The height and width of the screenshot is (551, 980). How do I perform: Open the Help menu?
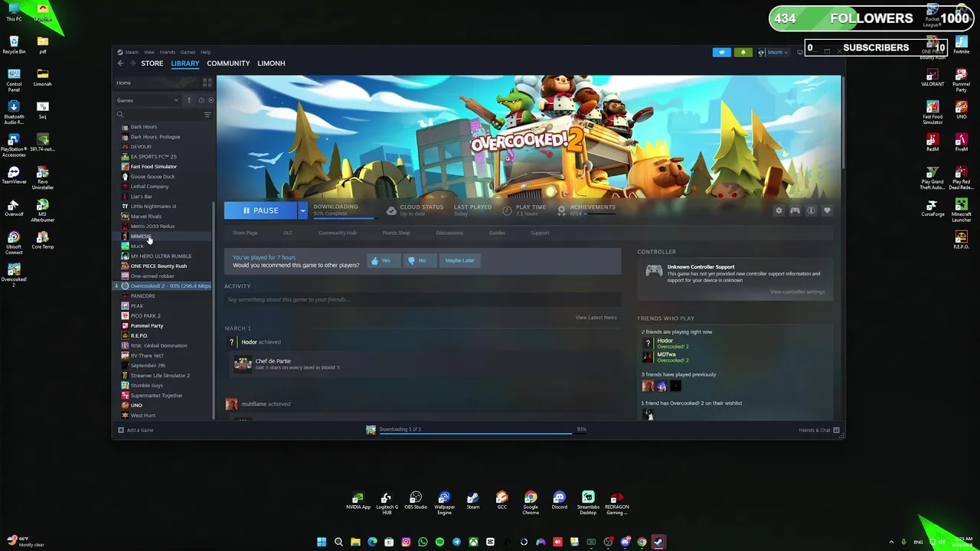[x=205, y=52]
